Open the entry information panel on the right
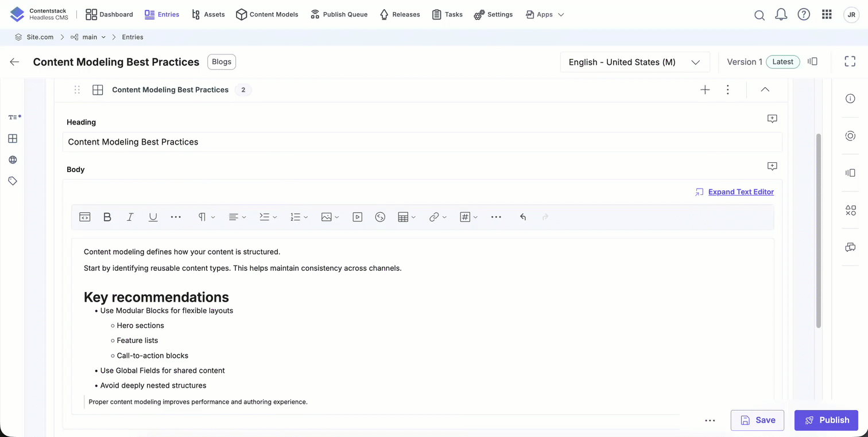 click(x=850, y=99)
